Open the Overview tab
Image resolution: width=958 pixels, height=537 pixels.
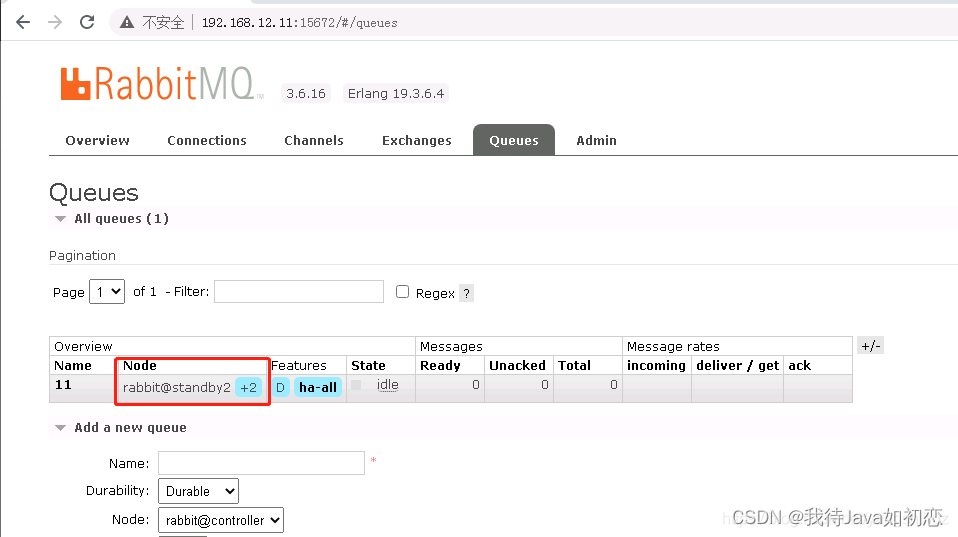pos(98,141)
